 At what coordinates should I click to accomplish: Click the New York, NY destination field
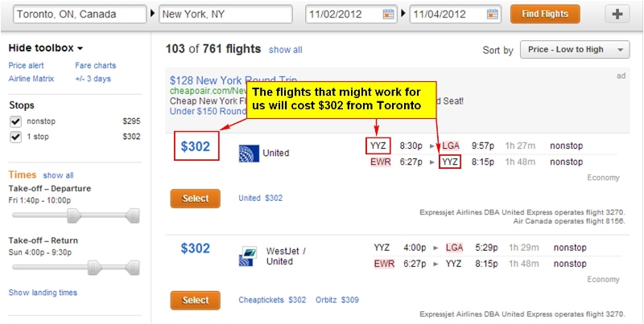point(225,14)
